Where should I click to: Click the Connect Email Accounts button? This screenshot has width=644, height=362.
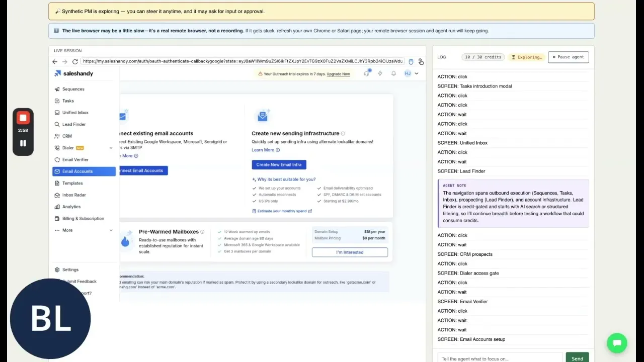tap(143, 170)
